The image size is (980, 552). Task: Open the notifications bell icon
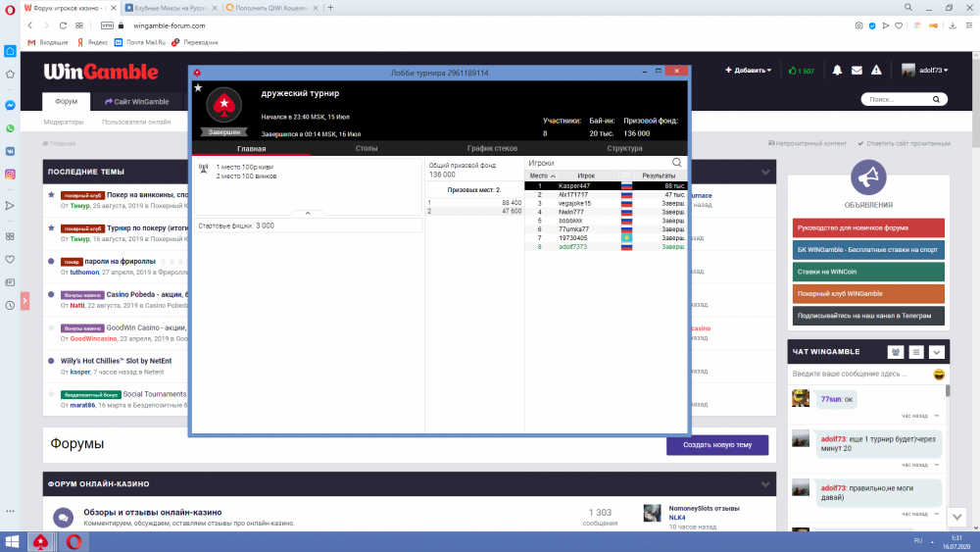(837, 71)
